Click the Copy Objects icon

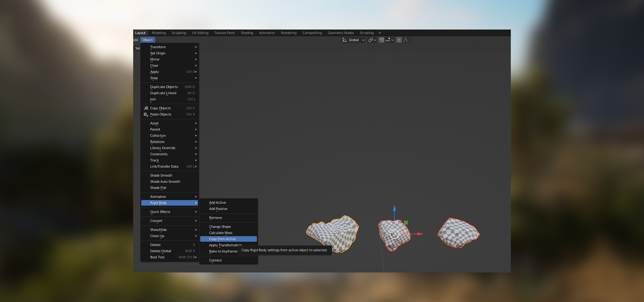pyautogui.click(x=146, y=108)
